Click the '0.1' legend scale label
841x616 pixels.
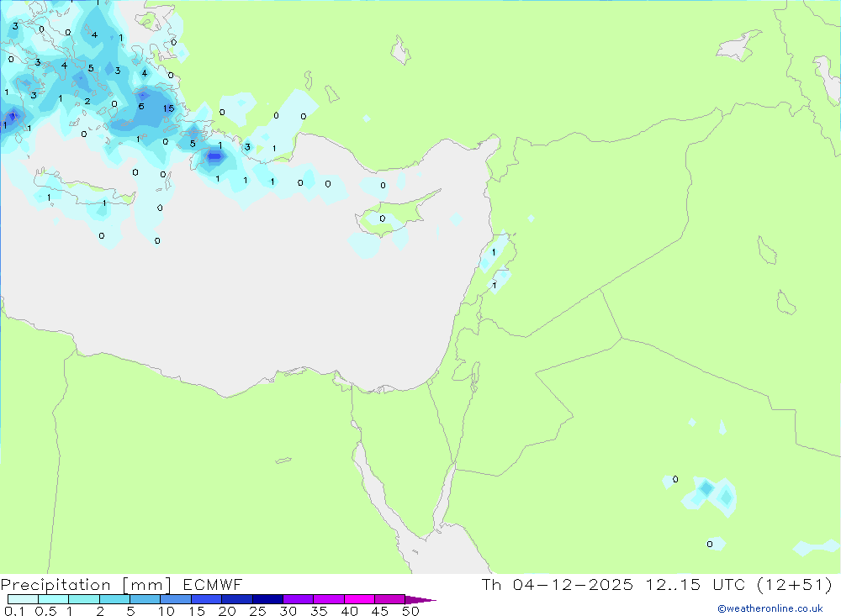[14, 611]
